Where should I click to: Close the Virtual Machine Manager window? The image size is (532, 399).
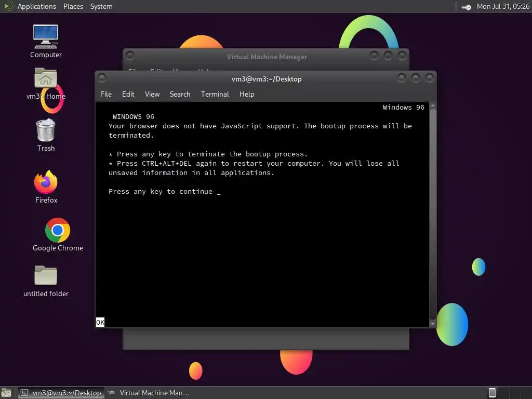402,55
